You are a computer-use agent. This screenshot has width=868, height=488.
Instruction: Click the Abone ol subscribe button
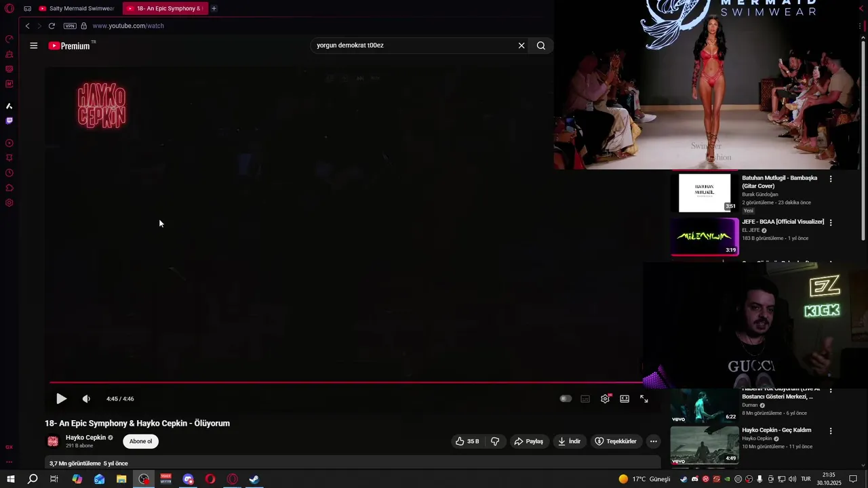(x=140, y=441)
